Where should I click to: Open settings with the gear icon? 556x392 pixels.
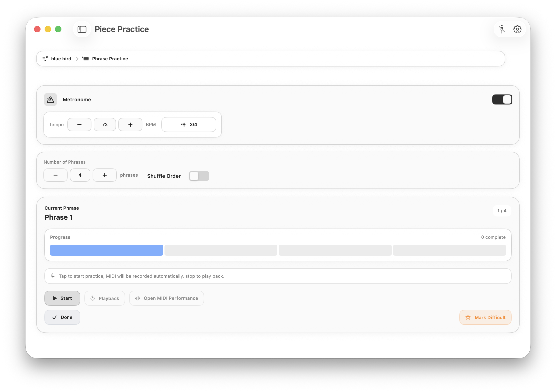(x=517, y=29)
